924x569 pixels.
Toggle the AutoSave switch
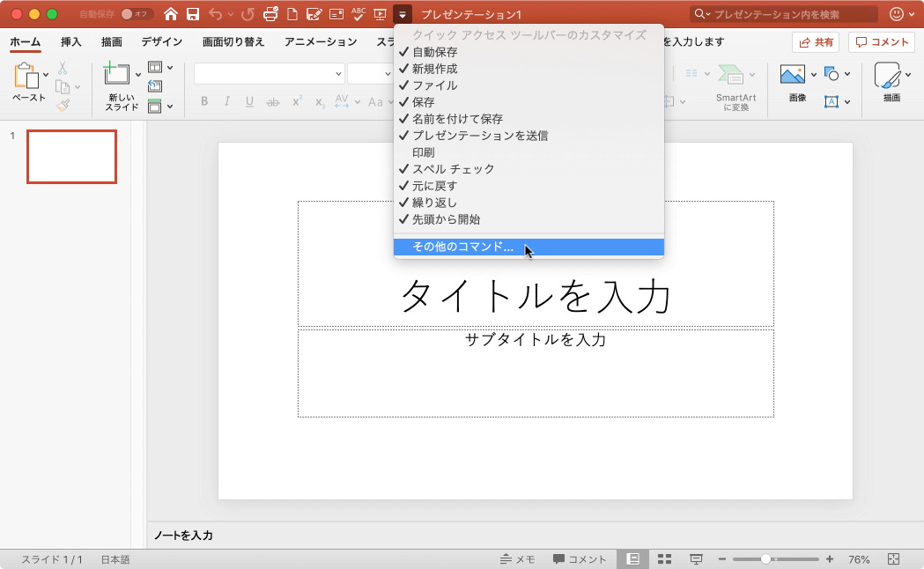[137, 14]
